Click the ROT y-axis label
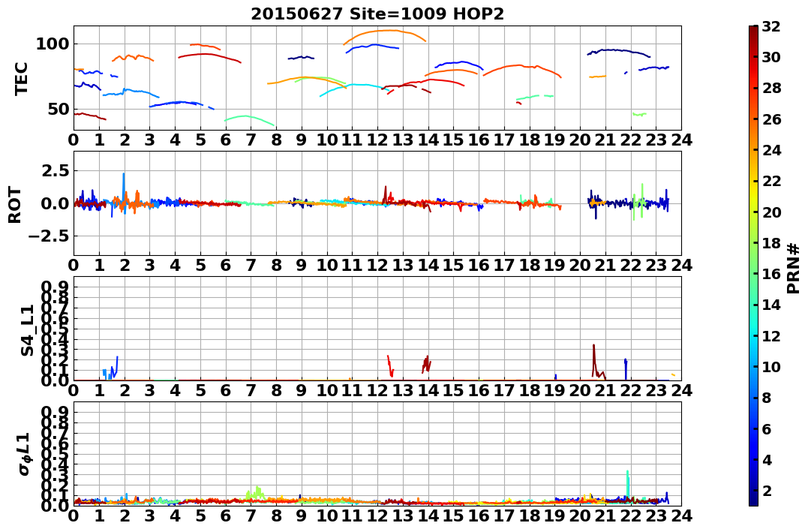 tap(15, 205)
